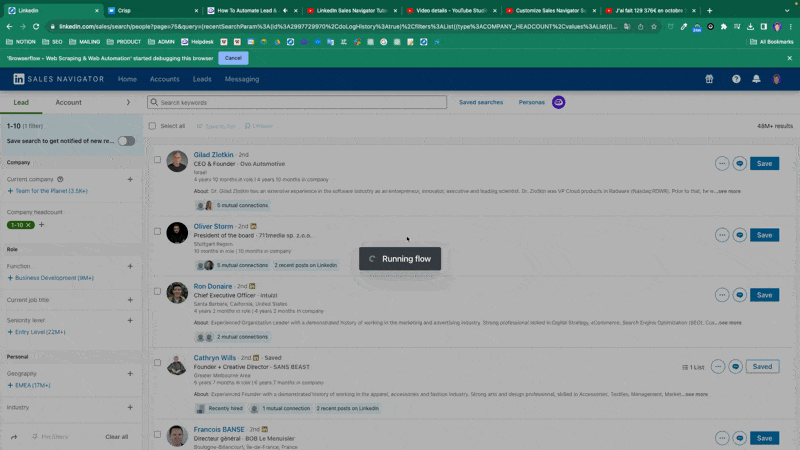800x450 pixels.
Task: Reload the page with browser refresh icon
Action: [36, 27]
